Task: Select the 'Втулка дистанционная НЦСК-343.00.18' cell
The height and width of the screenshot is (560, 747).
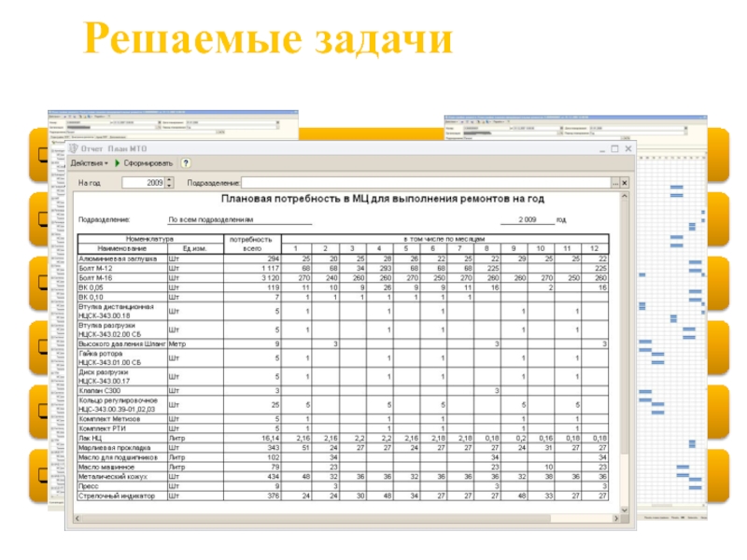Action: click(122, 312)
